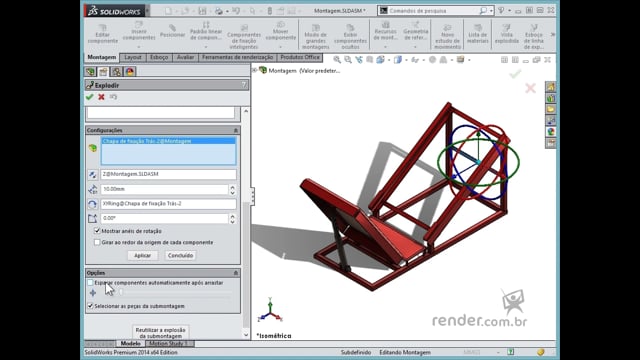Click Exibir componentes ocultos
This screenshot has height=360, width=640.
350,36
